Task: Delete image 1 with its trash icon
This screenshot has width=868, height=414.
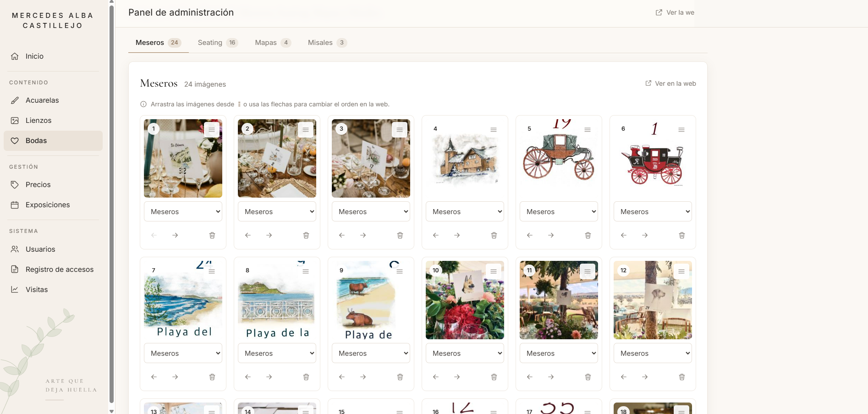Action: 212,235
